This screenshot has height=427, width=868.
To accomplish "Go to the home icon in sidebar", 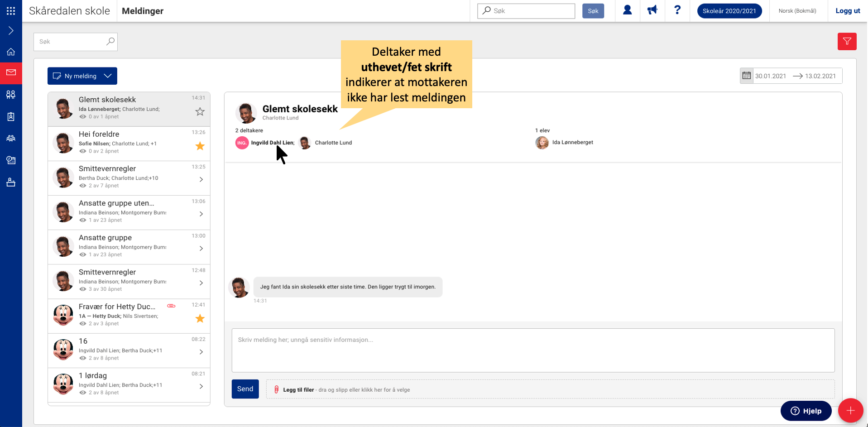I will click(11, 52).
